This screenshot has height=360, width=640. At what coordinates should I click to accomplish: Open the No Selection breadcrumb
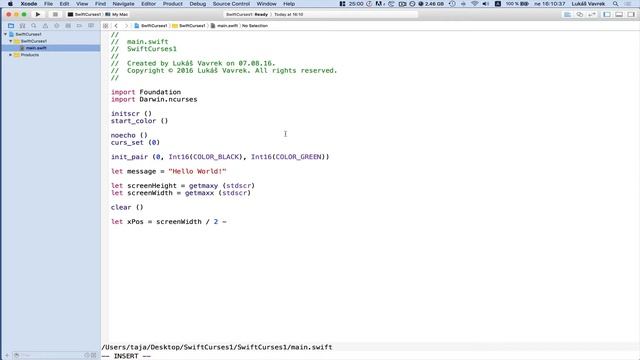click(x=255, y=26)
